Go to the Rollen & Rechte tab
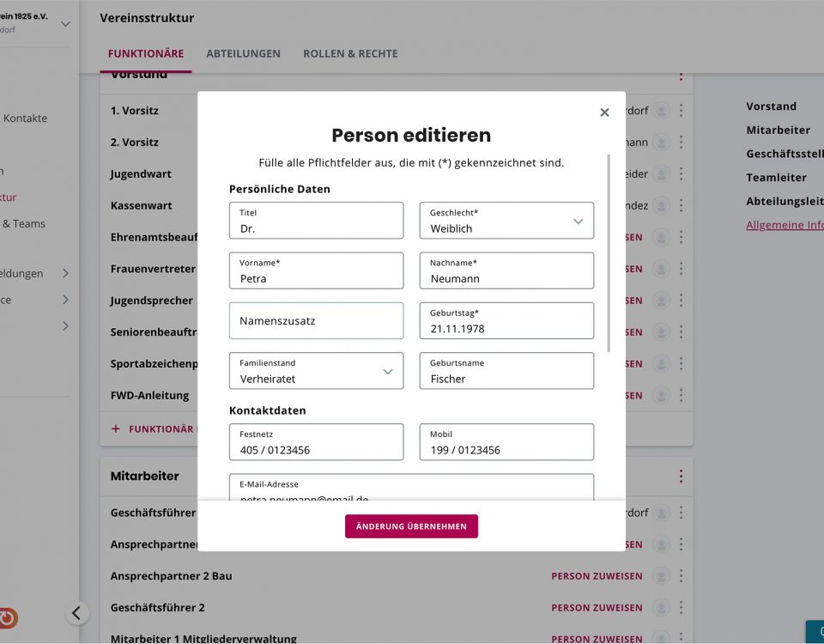The width and height of the screenshot is (824, 644). tap(350, 53)
